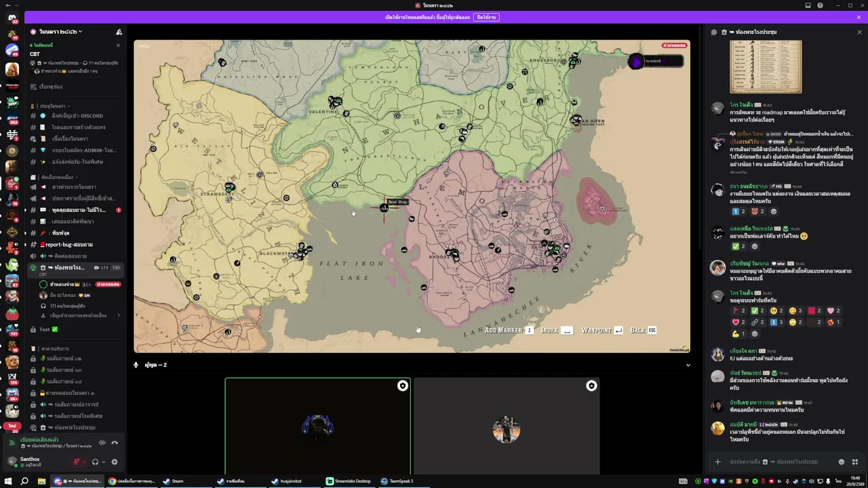Open channel เนื้อเรื่องวิมนตรา
868x488 pixels.
75,139
